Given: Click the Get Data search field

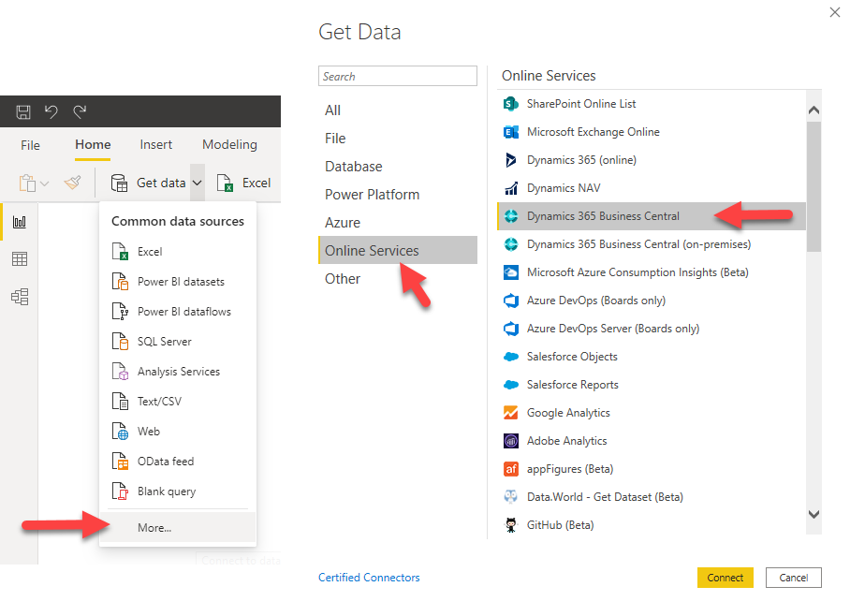Looking at the screenshot, I should tap(398, 76).
